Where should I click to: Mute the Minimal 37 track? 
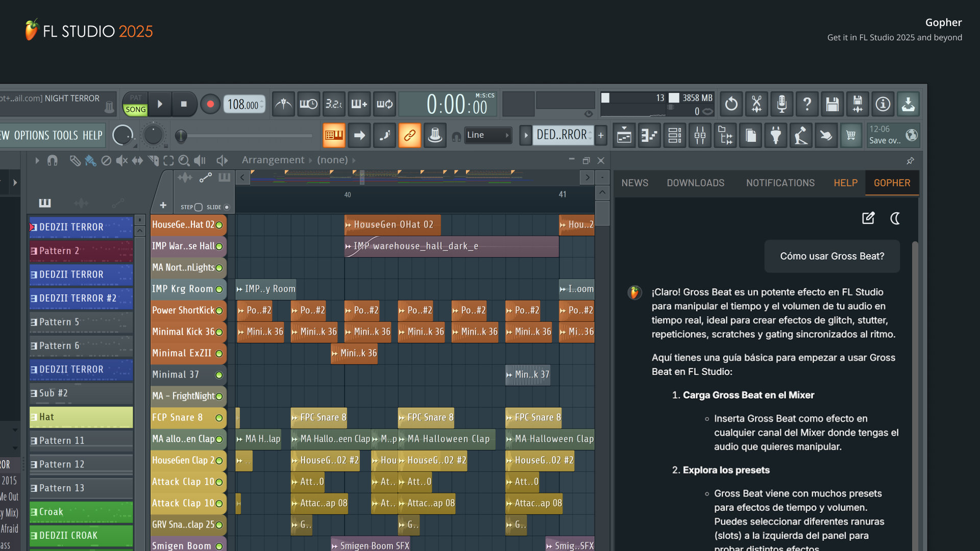pyautogui.click(x=219, y=375)
